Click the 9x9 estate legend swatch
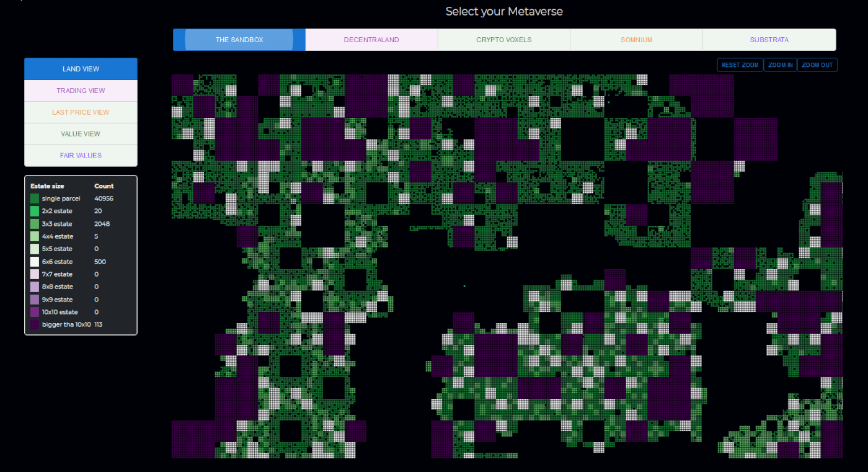Viewport: 868px width, 472px height. pyautogui.click(x=33, y=300)
